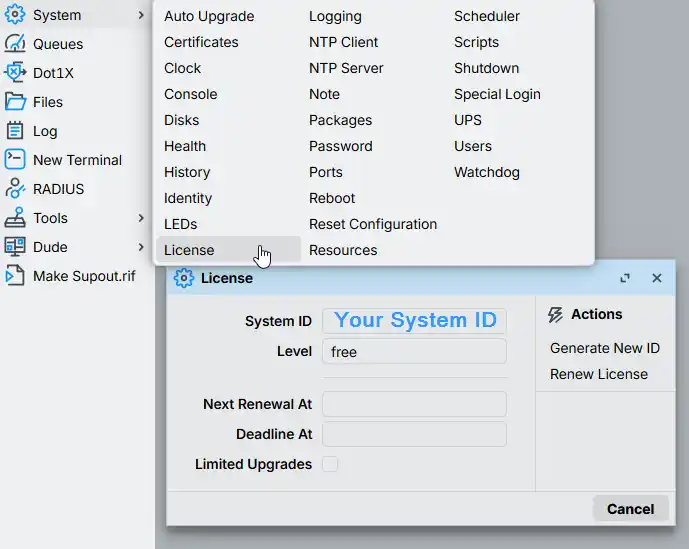Click the Actions lightning bolt icon
This screenshot has width=689, height=549.
pyautogui.click(x=555, y=314)
